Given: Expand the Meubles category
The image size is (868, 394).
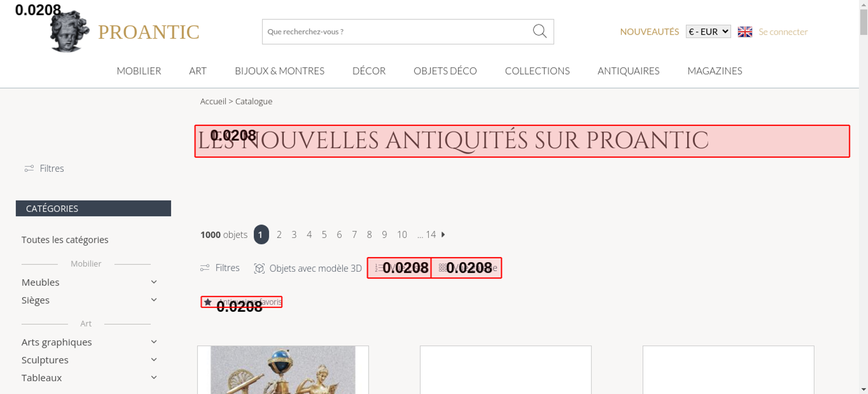Looking at the screenshot, I should (x=89, y=282).
